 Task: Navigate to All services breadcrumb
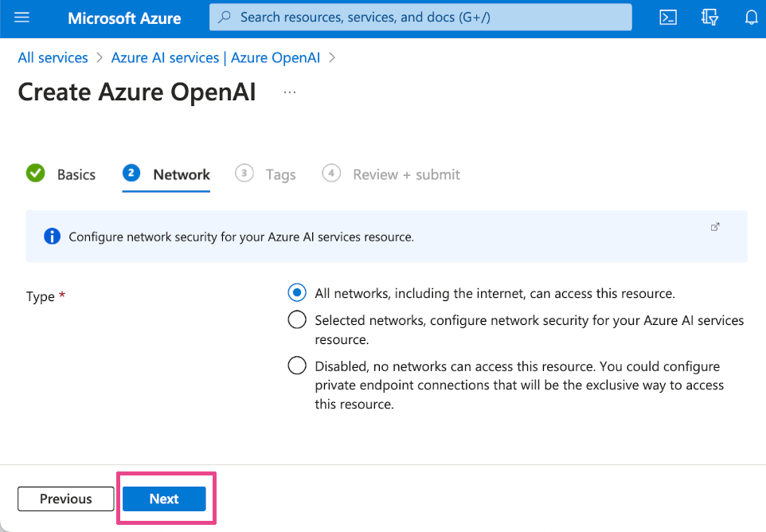[53, 57]
